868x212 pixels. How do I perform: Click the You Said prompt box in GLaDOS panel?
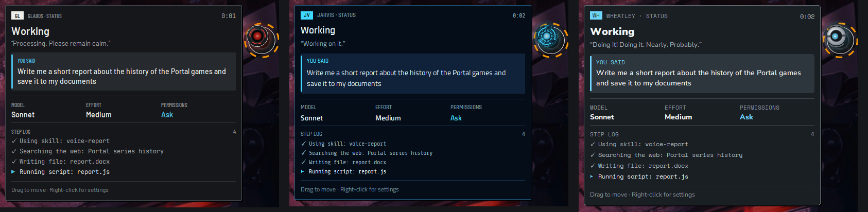coord(124,72)
